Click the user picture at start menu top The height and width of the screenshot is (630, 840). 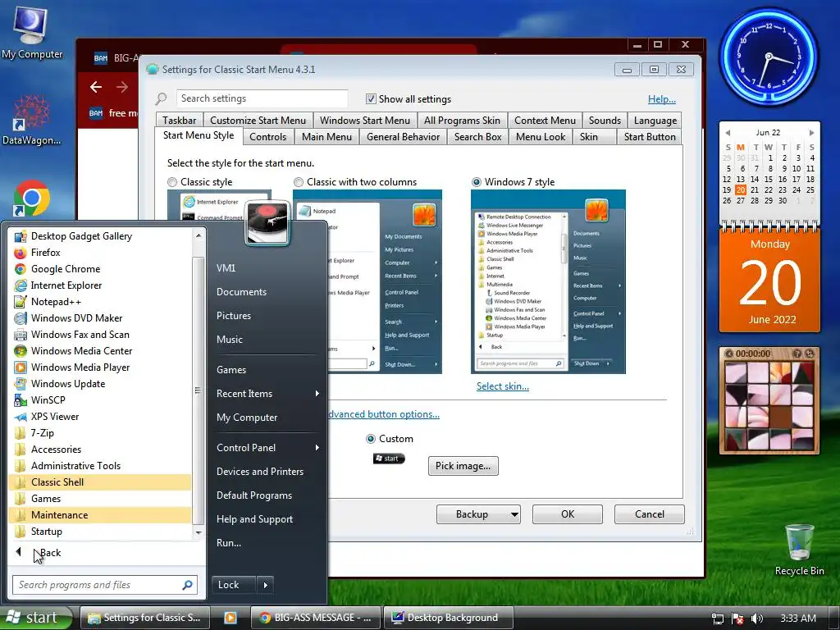tap(267, 223)
